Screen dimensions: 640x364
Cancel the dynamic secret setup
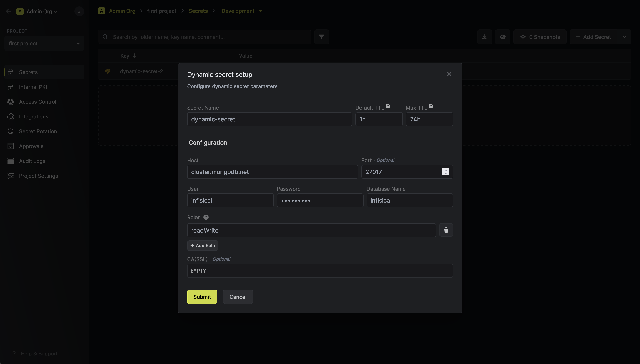[x=238, y=297]
